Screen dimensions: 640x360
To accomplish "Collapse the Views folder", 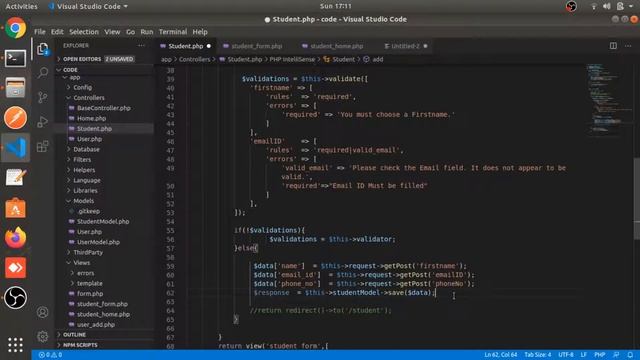I will click(x=104, y=263).
